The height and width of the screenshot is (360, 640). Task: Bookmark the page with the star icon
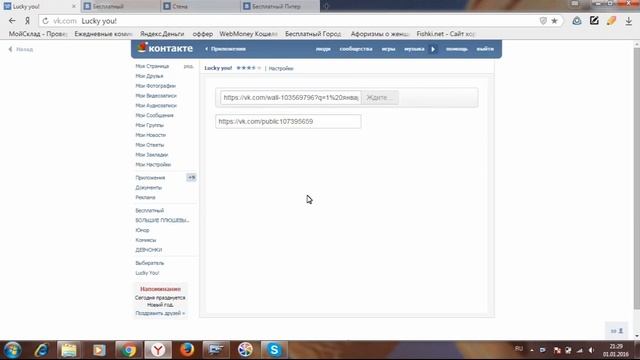coord(554,21)
